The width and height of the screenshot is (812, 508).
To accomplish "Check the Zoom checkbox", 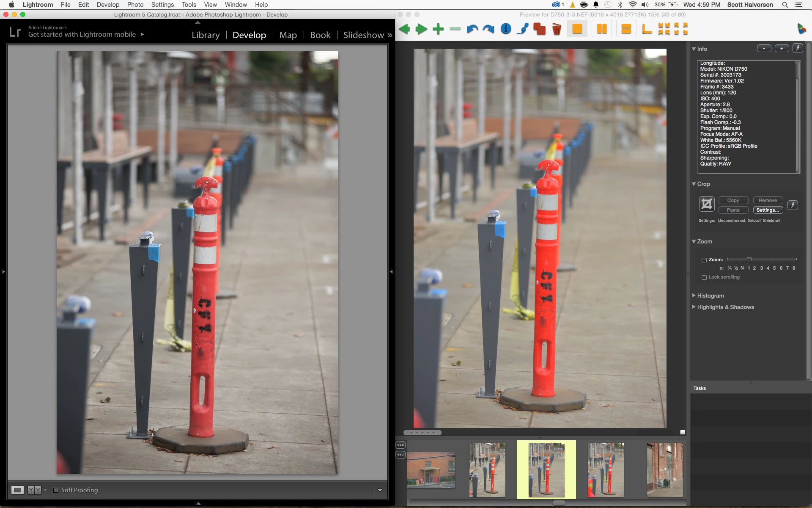I will coord(704,260).
